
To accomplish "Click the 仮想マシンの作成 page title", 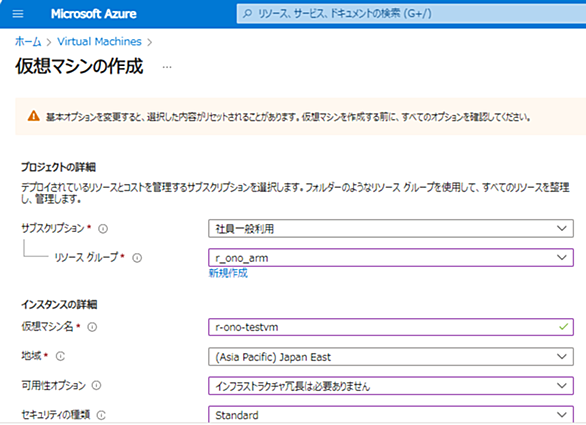I will [x=79, y=67].
